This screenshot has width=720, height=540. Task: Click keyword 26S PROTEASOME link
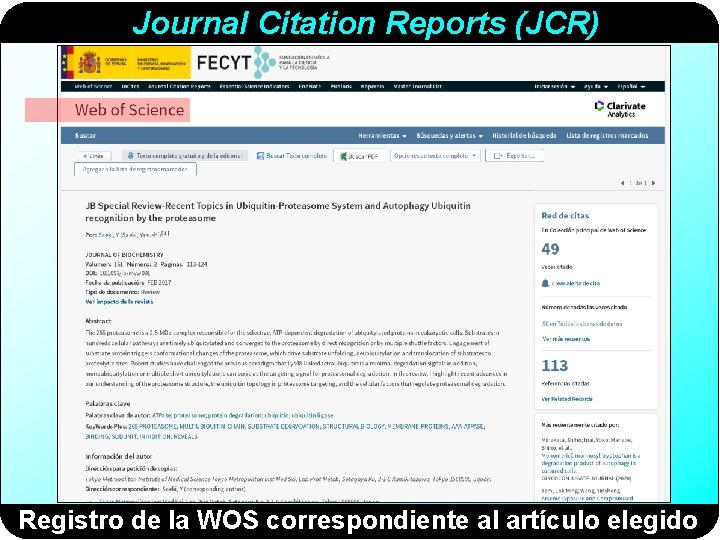point(152,426)
